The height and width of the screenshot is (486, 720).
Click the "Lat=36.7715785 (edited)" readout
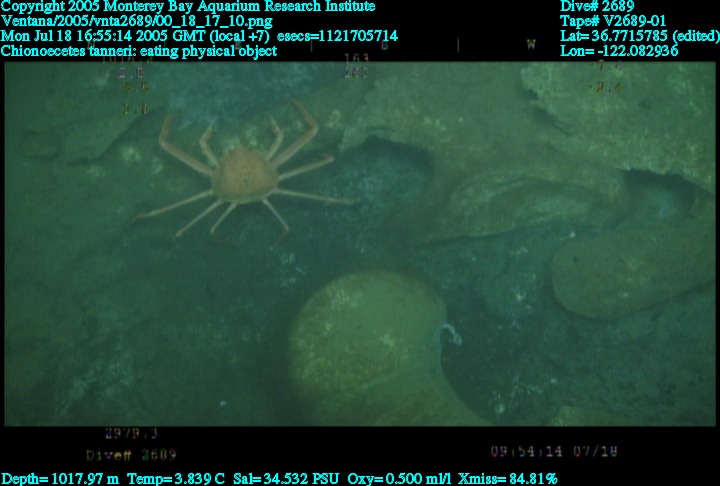(640, 36)
